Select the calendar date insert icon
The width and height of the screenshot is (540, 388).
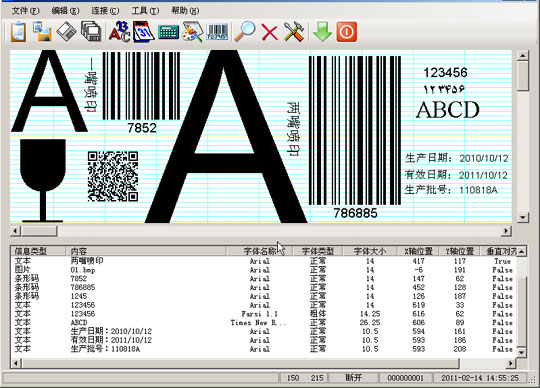click(x=143, y=32)
